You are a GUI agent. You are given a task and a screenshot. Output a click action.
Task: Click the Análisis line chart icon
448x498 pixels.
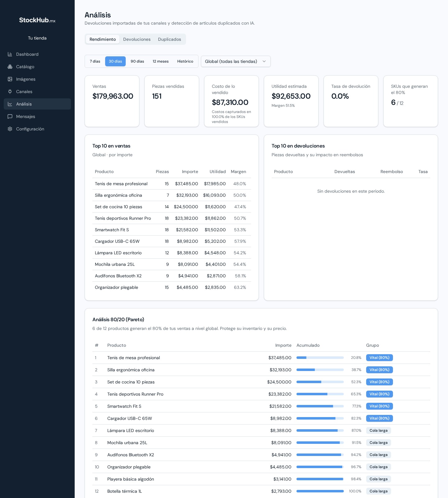point(10,104)
